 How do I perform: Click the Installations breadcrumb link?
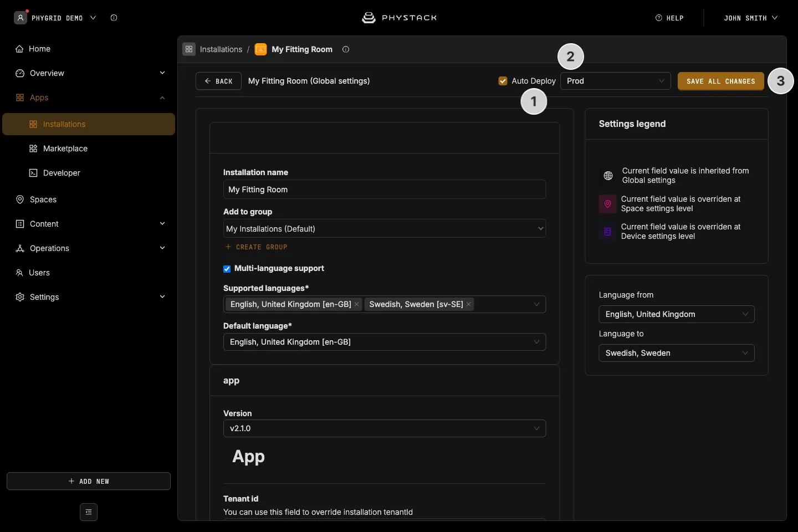point(221,49)
